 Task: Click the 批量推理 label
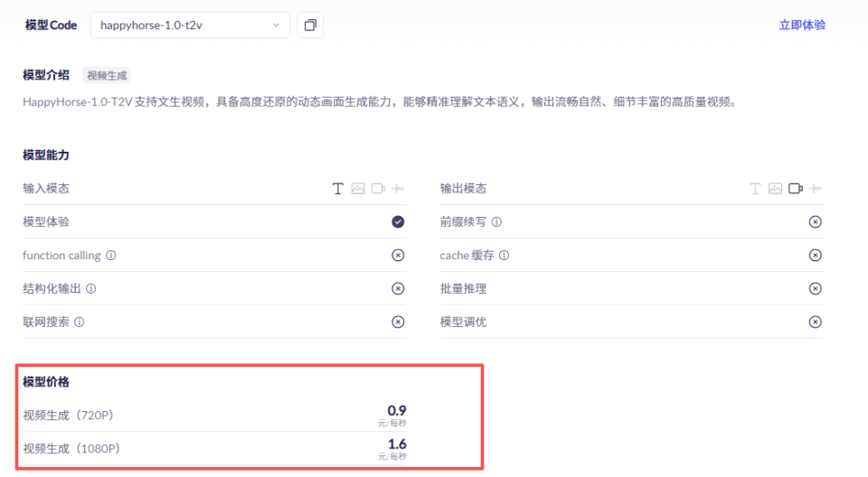click(463, 288)
